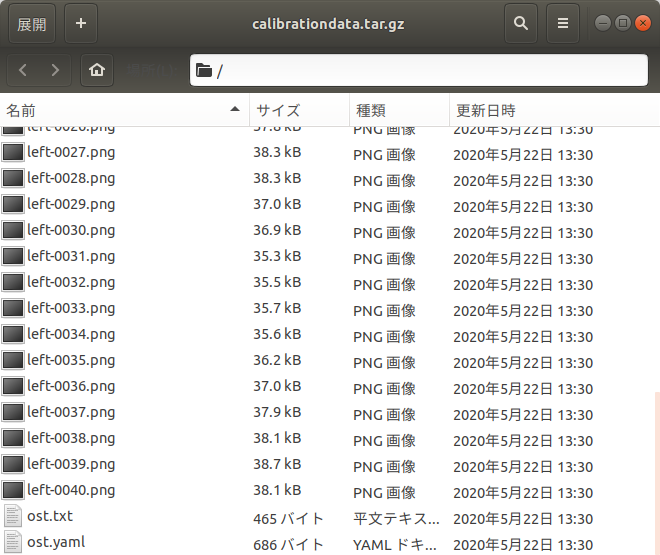The image size is (660, 555).
Task: Select left-0036.png thumbnail icon
Action: pyautogui.click(x=13, y=386)
